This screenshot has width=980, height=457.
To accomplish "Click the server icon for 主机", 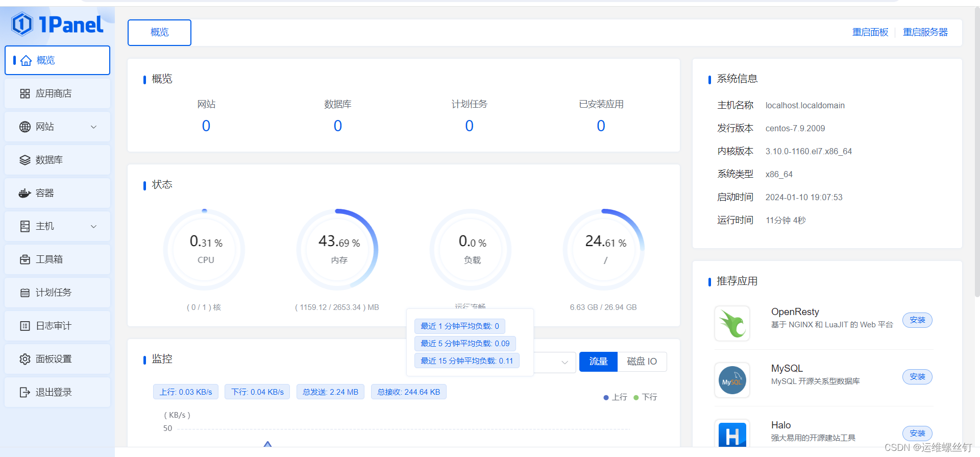I will point(24,226).
